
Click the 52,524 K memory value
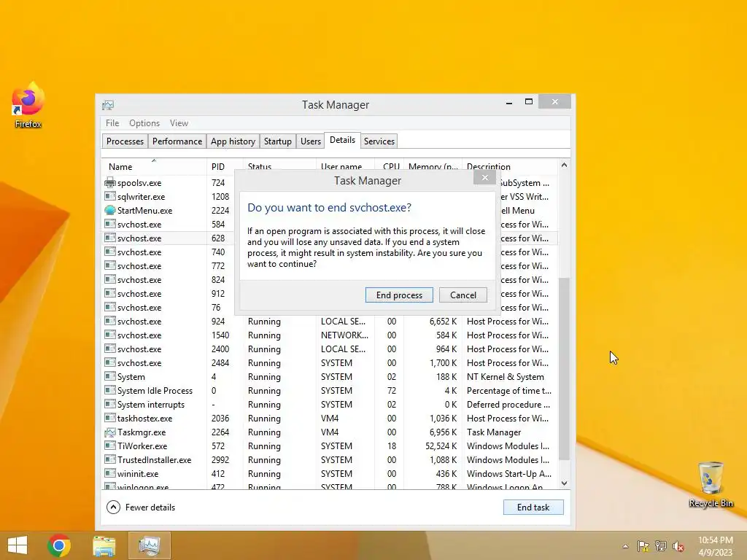click(441, 446)
